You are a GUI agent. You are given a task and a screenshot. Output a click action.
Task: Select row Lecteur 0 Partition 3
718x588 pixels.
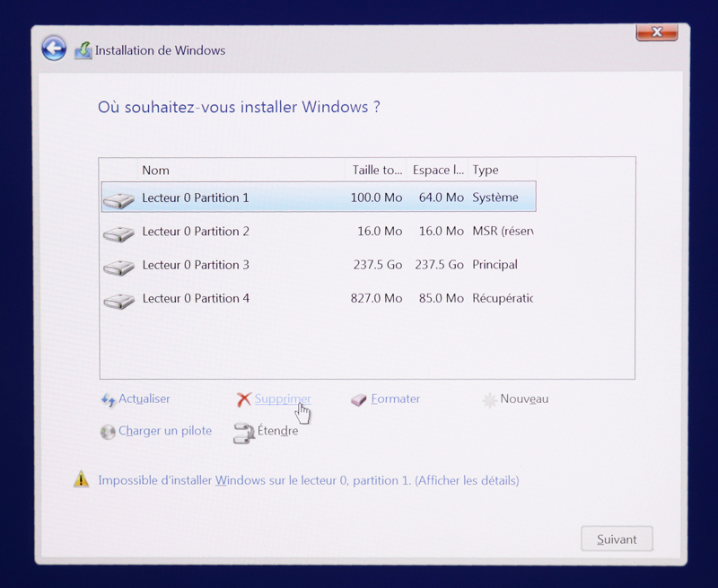319,265
